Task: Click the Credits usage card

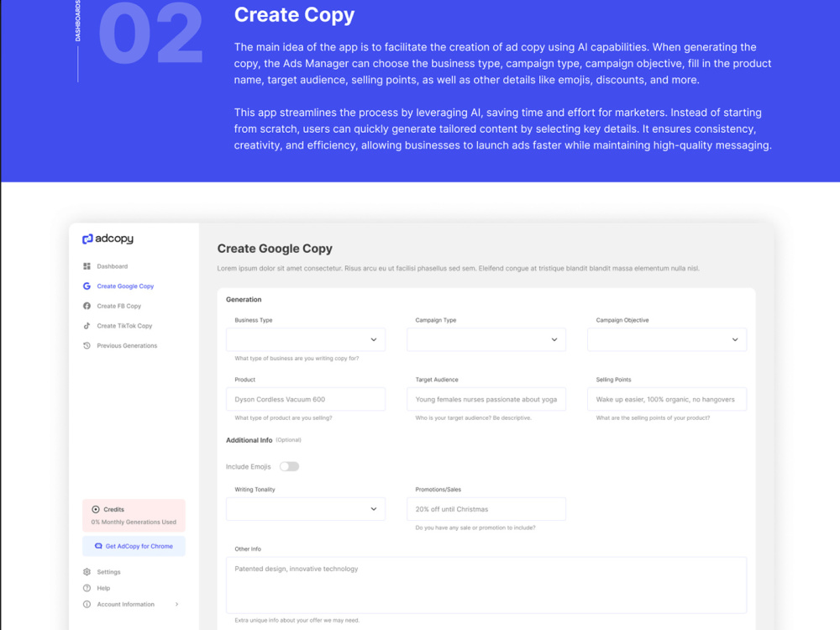Action: click(x=134, y=516)
